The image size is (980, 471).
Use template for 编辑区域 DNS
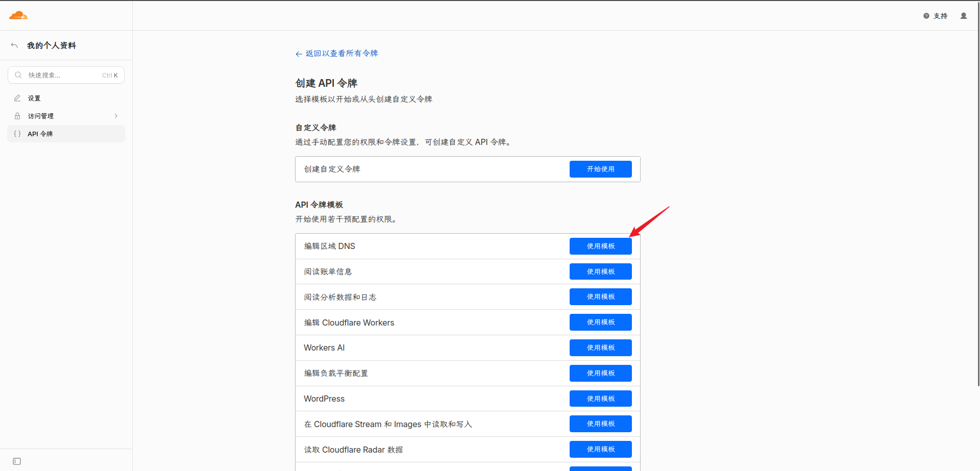(x=600, y=246)
